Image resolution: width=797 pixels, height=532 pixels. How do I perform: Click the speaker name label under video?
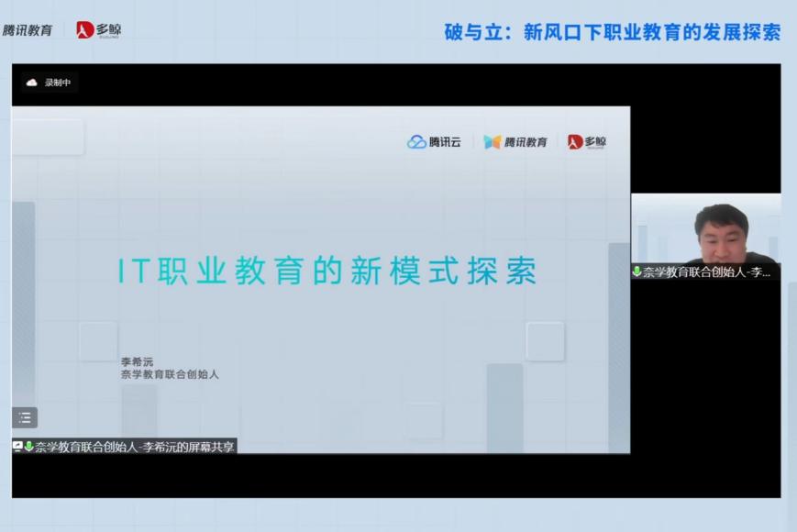tap(707, 272)
